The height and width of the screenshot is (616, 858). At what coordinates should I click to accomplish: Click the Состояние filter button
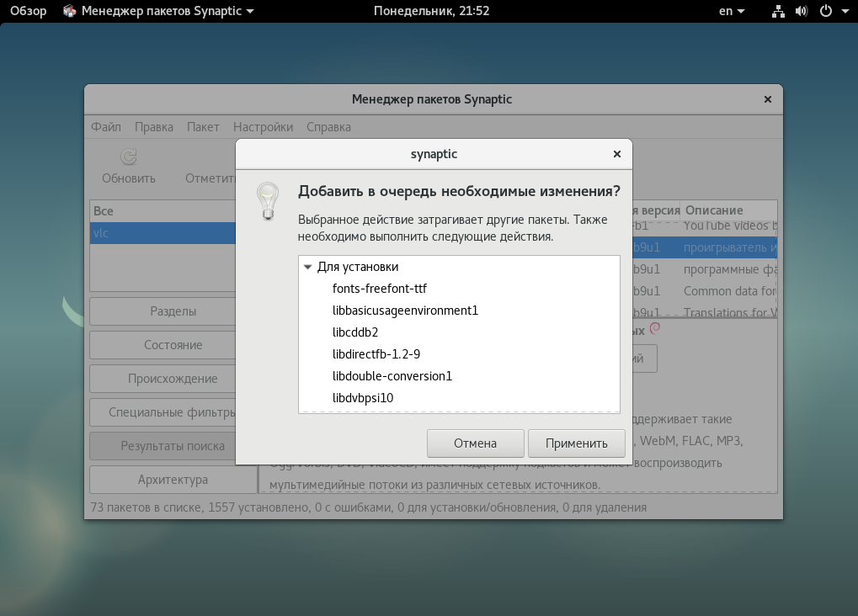point(163,345)
